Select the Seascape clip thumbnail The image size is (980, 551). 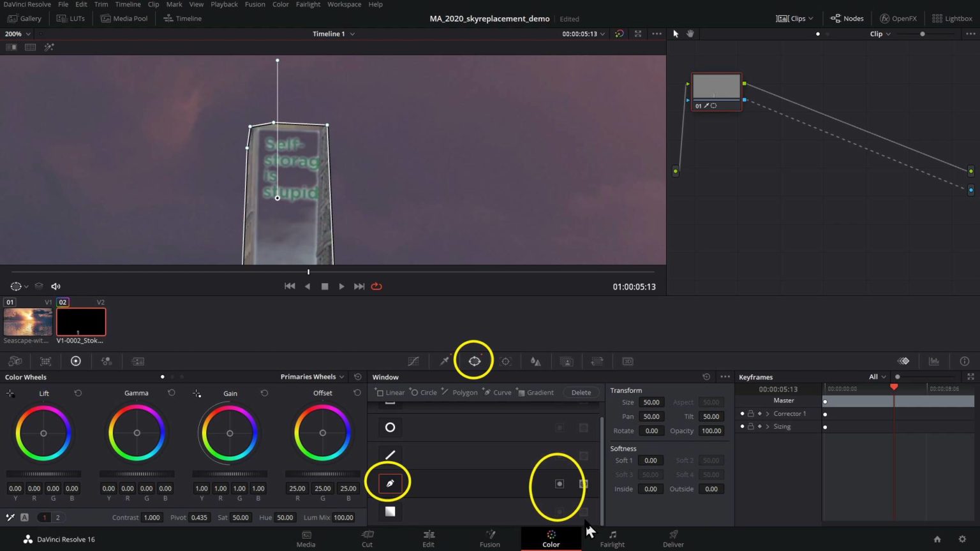[x=27, y=321]
